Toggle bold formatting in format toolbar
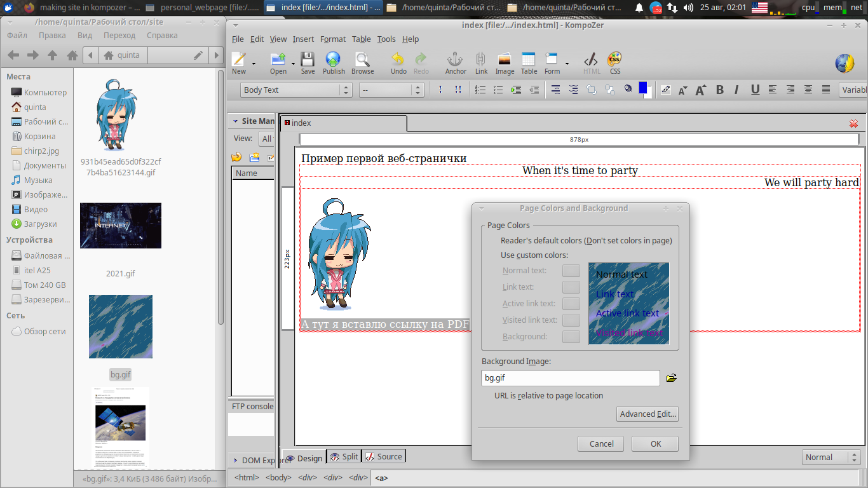The height and width of the screenshot is (488, 868). 720,90
